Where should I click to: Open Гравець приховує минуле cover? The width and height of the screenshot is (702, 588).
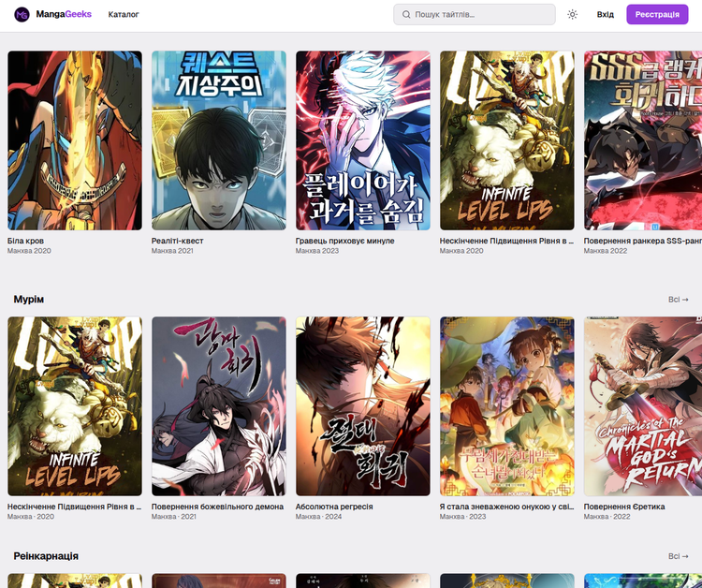click(362, 140)
